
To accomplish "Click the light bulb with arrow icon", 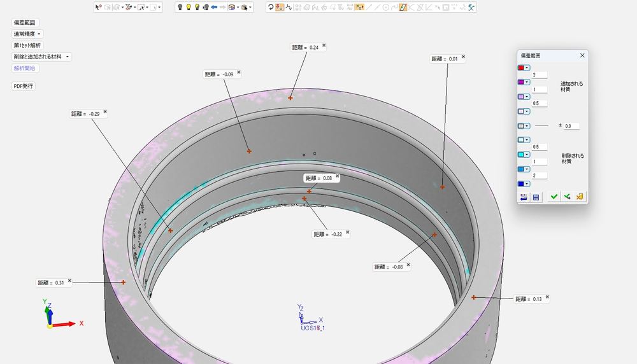I will (x=206, y=7).
